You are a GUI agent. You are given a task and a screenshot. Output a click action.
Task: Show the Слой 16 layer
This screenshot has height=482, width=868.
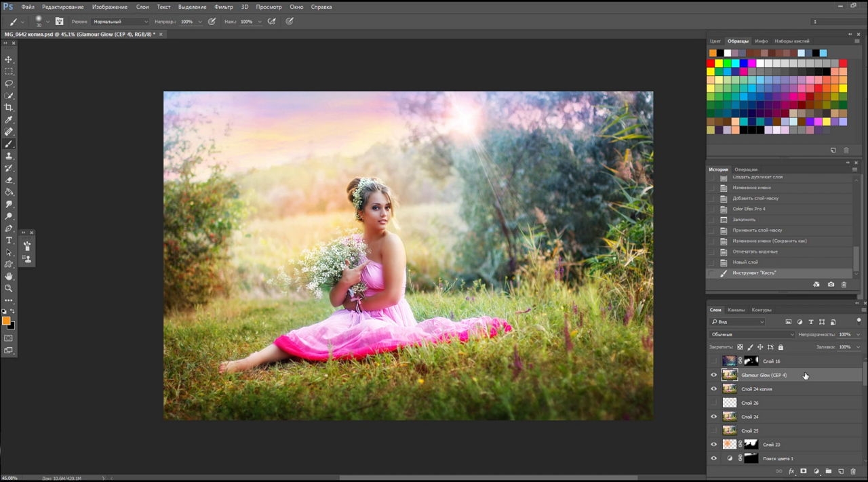[713, 361]
